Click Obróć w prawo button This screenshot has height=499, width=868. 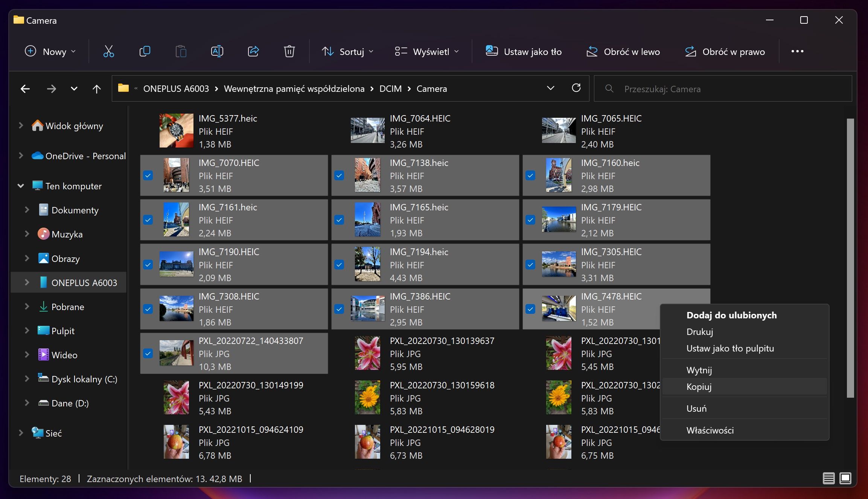click(x=725, y=51)
